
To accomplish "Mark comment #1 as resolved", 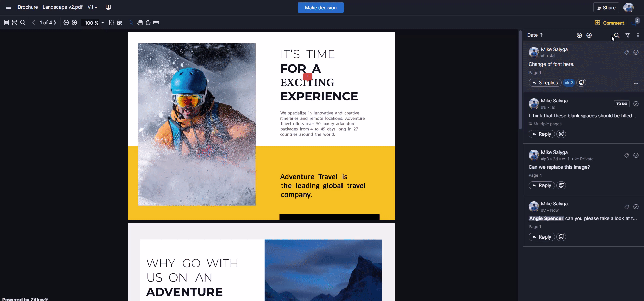I will (636, 52).
